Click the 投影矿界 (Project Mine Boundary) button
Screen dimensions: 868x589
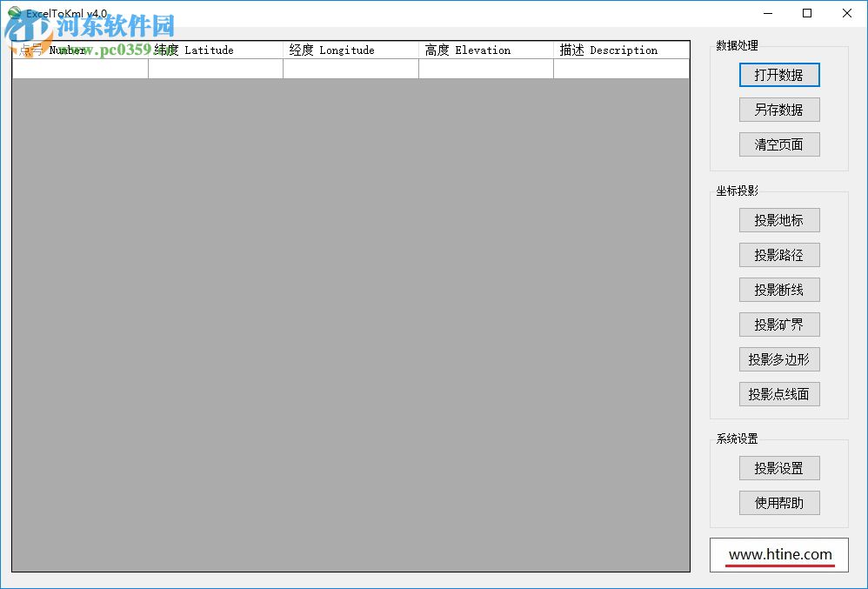(x=778, y=325)
